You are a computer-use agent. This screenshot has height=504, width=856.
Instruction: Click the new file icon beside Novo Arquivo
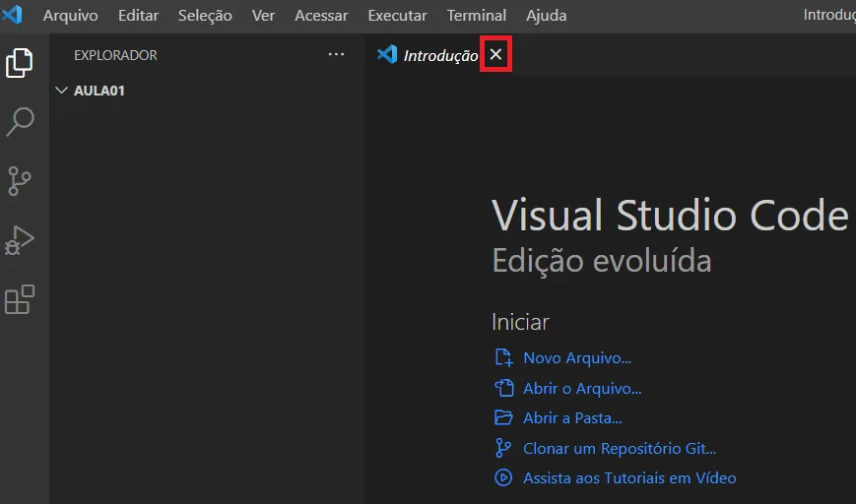tap(503, 357)
